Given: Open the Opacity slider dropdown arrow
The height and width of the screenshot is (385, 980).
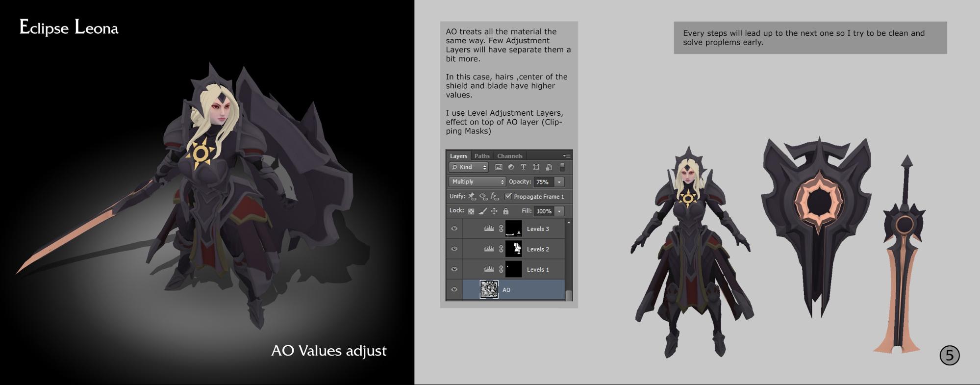Looking at the screenshot, I should pos(559,182).
